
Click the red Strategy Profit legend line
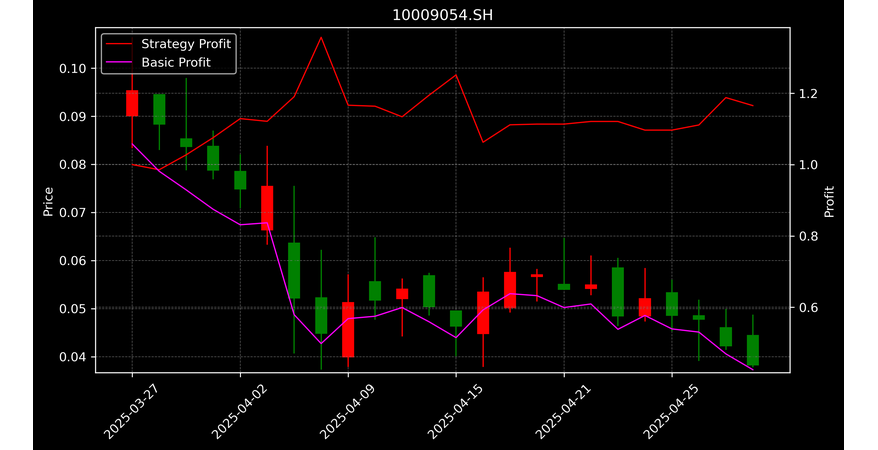pyautogui.click(x=119, y=44)
